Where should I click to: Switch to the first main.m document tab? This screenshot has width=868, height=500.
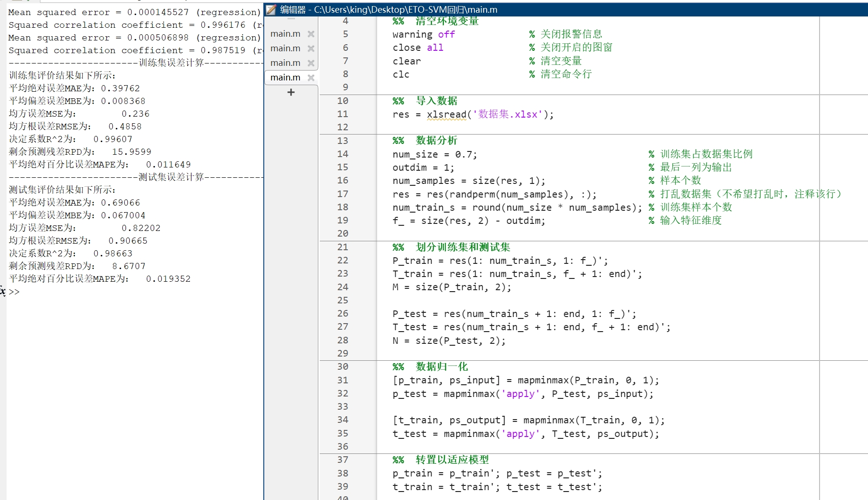[285, 33]
